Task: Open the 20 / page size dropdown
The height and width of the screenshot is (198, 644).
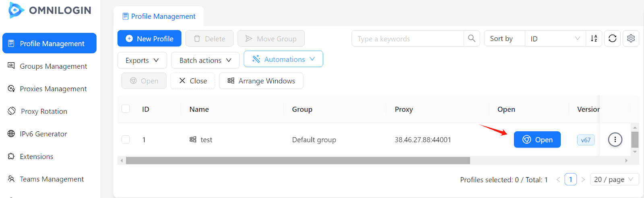Action: tap(614, 180)
